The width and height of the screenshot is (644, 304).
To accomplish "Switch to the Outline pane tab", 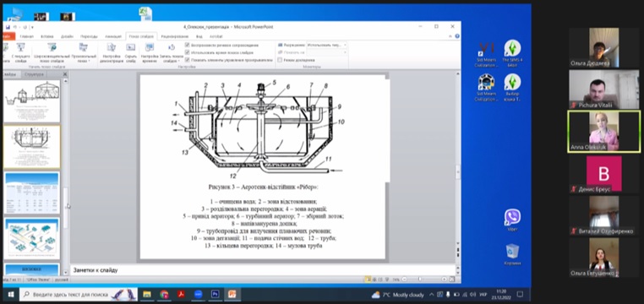I will (x=34, y=74).
